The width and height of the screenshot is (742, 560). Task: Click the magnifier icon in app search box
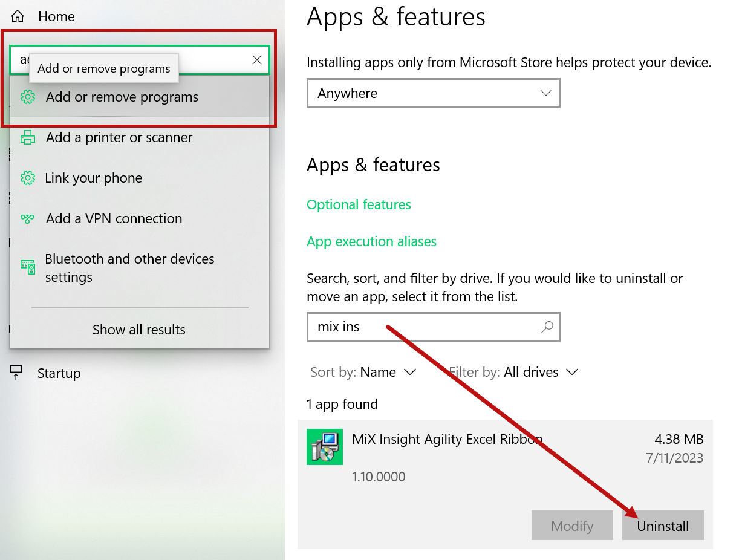(547, 327)
